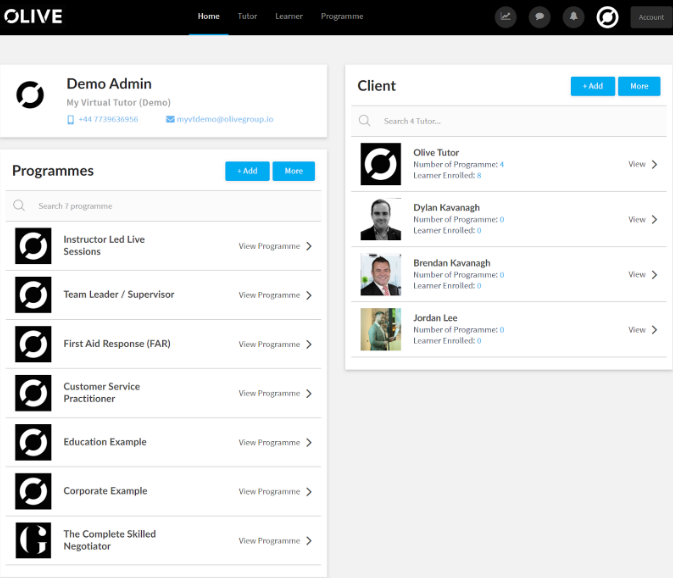This screenshot has width=673, height=578.
Task: Select First Aid Response (FAR) title
Action: [x=117, y=344]
